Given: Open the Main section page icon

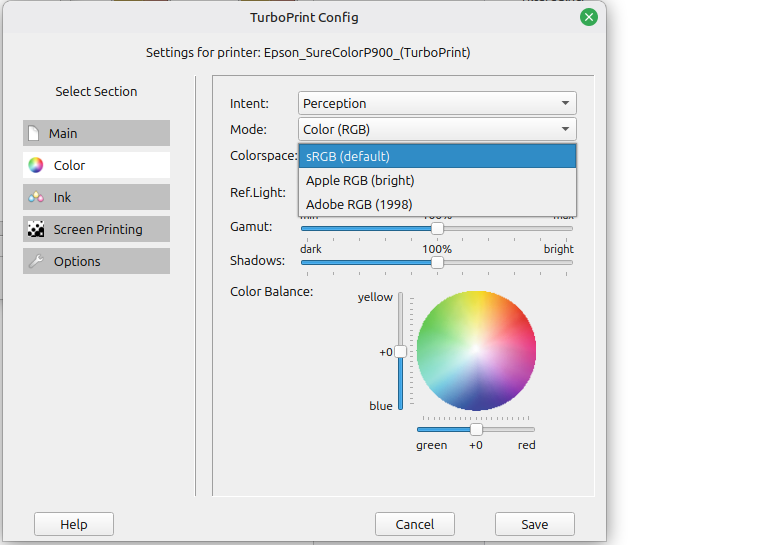Looking at the screenshot, I should [x=33, y=133].
